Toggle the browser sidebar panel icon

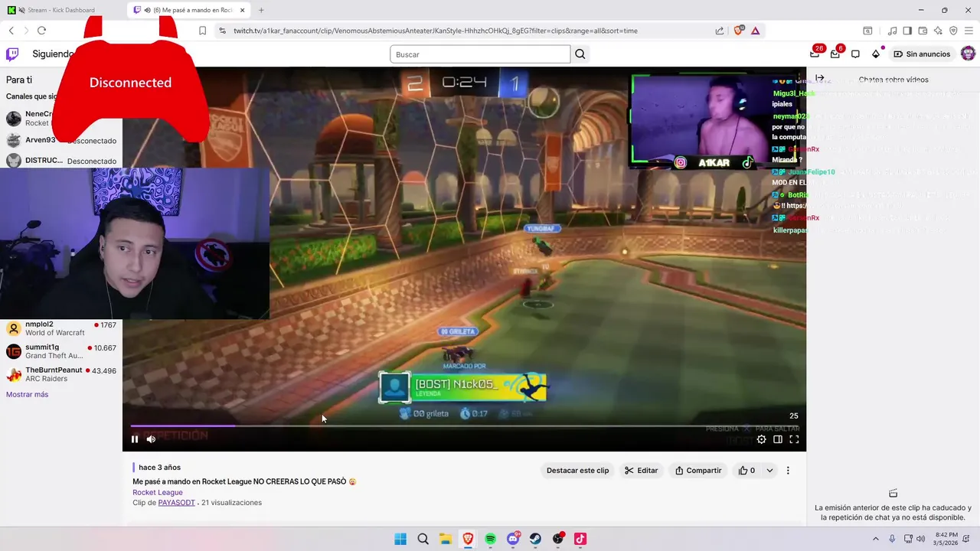point(907,31)
